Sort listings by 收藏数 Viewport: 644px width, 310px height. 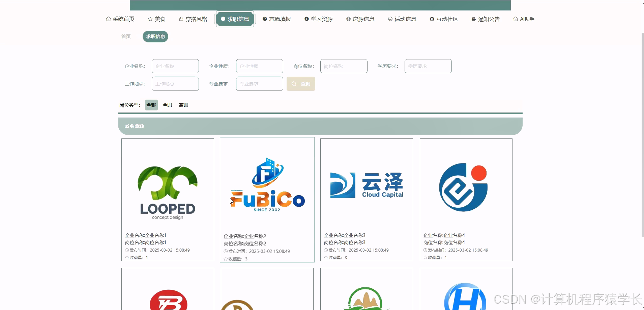[x=135, y=126]
